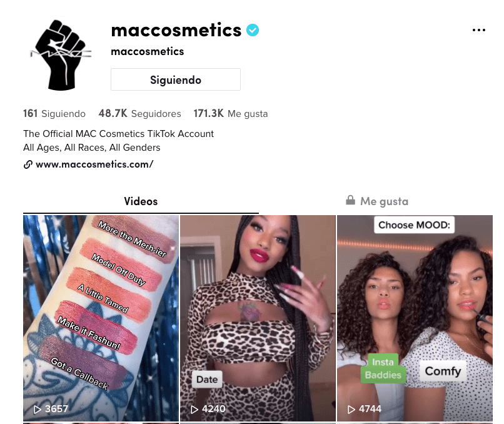This screenshot has height=424, width=504.
Task: Click the blue verified badge icon
Action: (253, 30)
